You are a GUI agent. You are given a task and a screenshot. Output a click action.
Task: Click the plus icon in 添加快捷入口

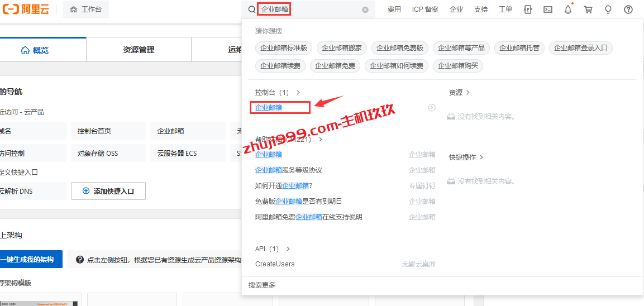86,191
